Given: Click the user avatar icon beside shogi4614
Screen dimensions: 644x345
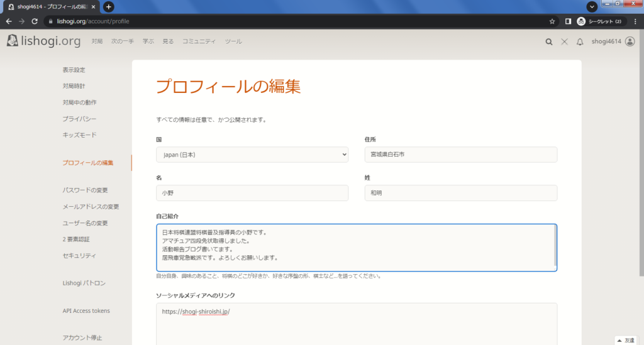Looking at the screenshot, I should point(630,41).
